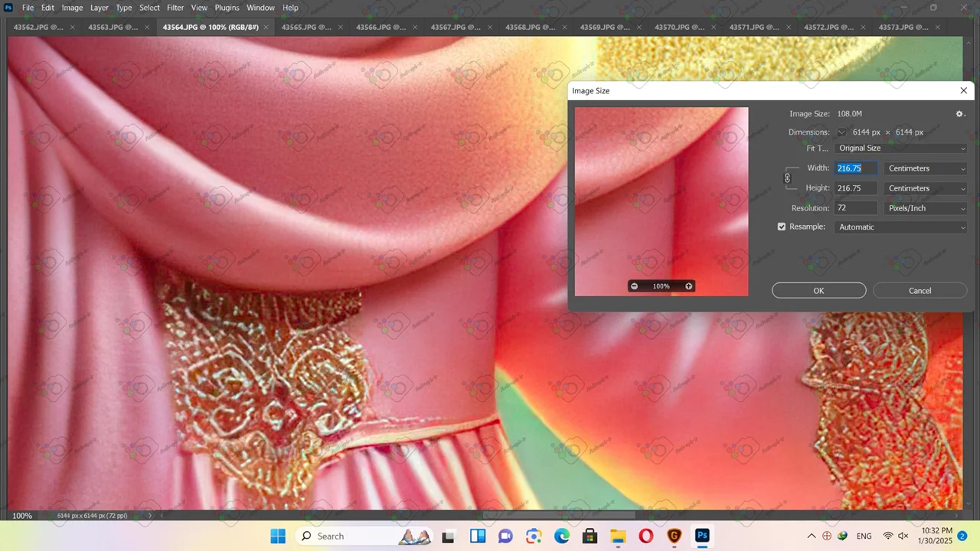Zoom in the dialog preview with plus
Viewport: 980px width, 551px height.
click(x=688, y=286)
